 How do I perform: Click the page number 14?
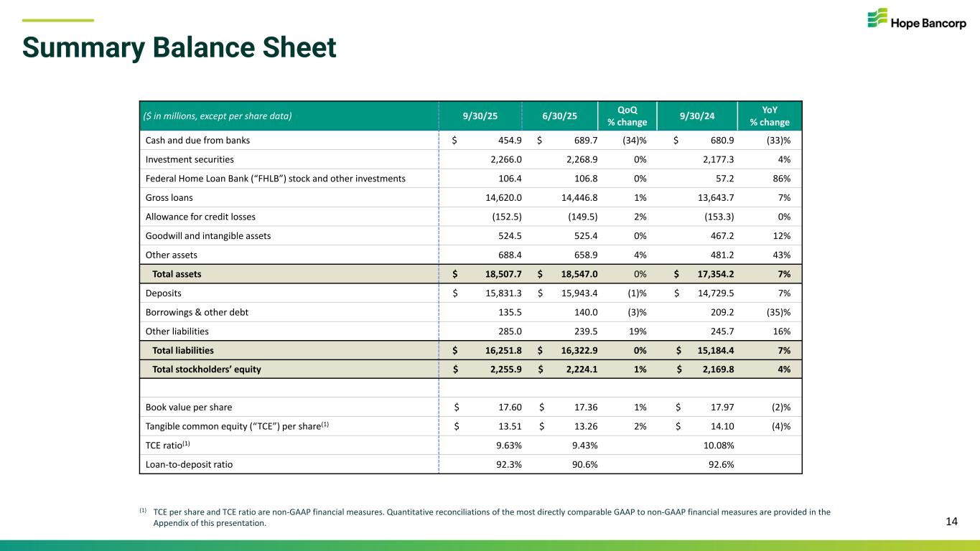click(x=951, y=522)
